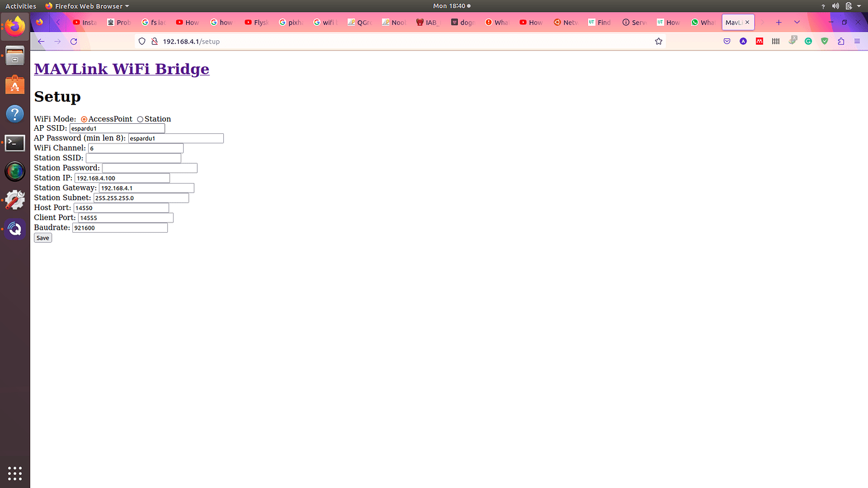Go back to the previous page
The height and width of the screenshot is (488, 868).
[x=41, y=42]
